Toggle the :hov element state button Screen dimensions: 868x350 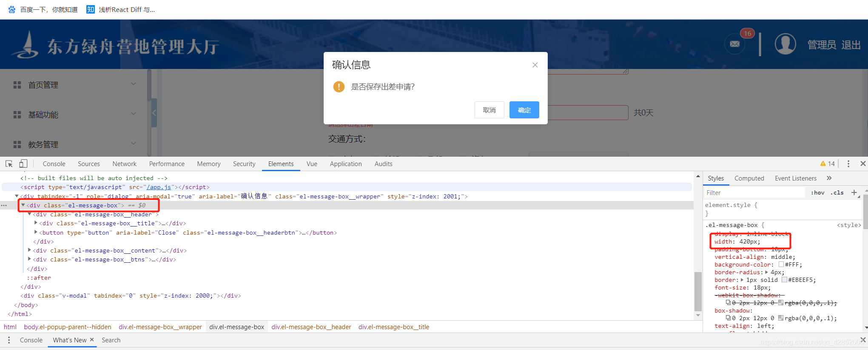(x=818, y=192)
